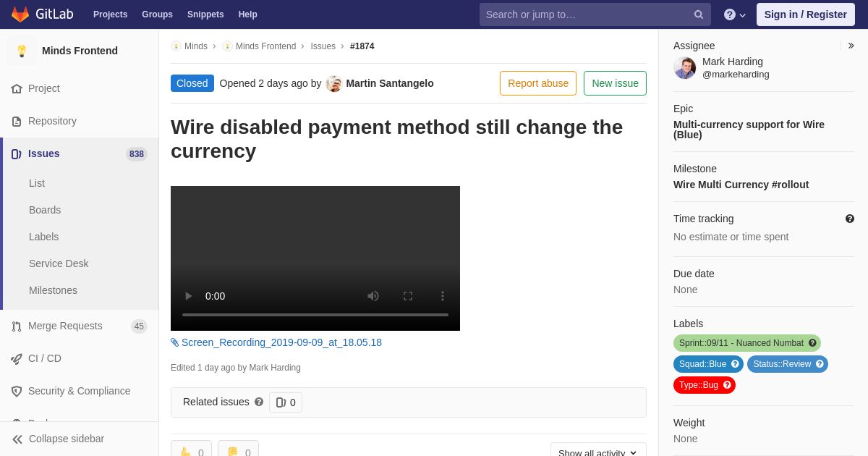Select Milestones under Issues

tap(53, 290)
